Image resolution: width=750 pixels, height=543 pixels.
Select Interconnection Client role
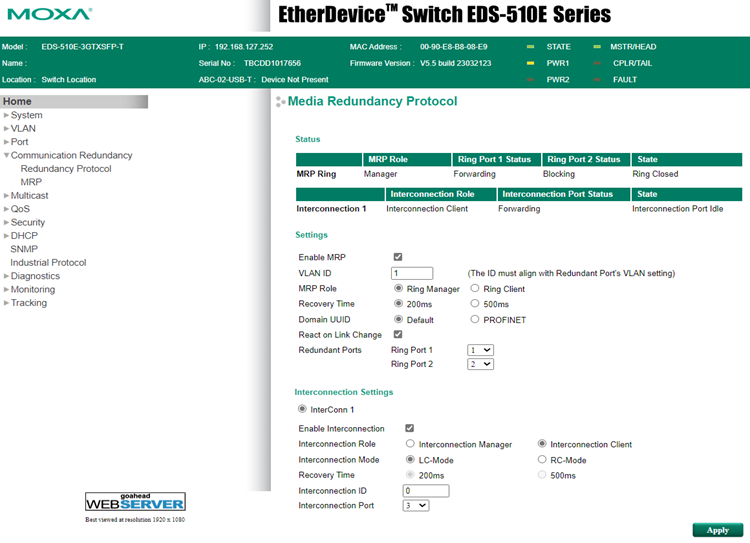[x=542, y=443]
